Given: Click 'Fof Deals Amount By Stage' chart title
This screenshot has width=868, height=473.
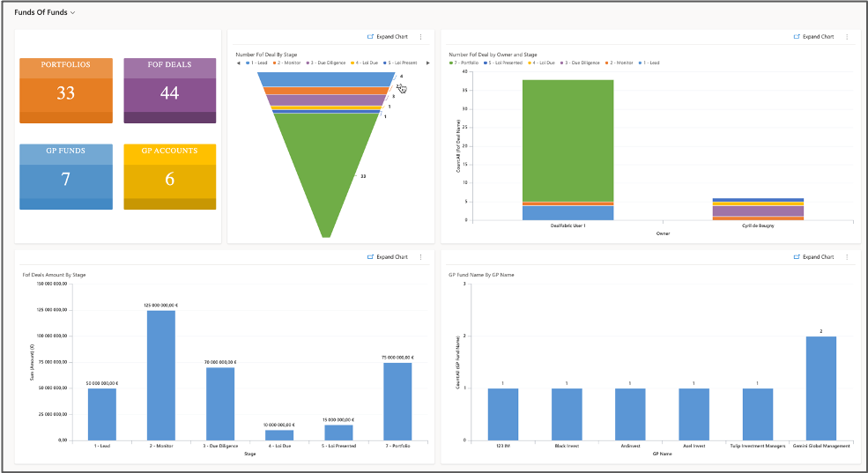Looking at the screenshot, I should point(55,275).
